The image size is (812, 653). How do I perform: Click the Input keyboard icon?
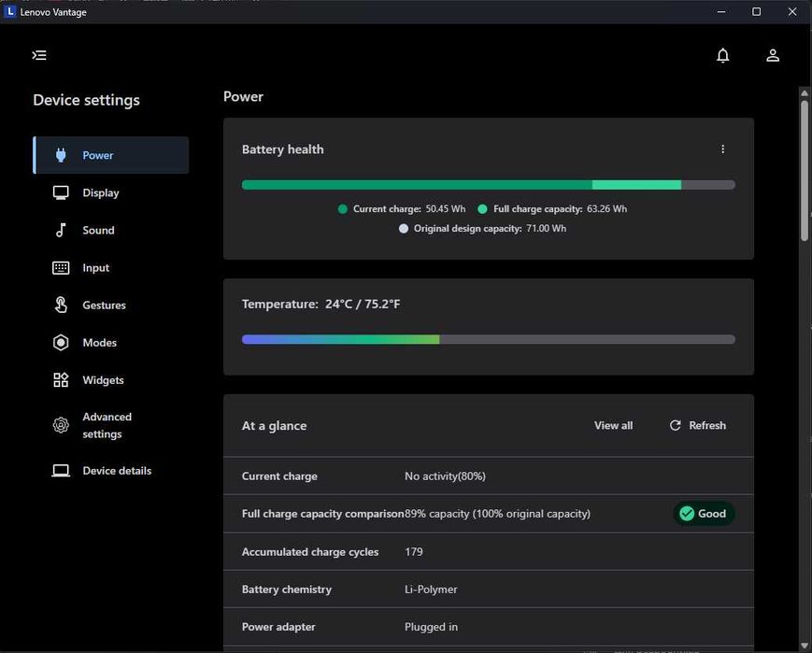(61, 268)
